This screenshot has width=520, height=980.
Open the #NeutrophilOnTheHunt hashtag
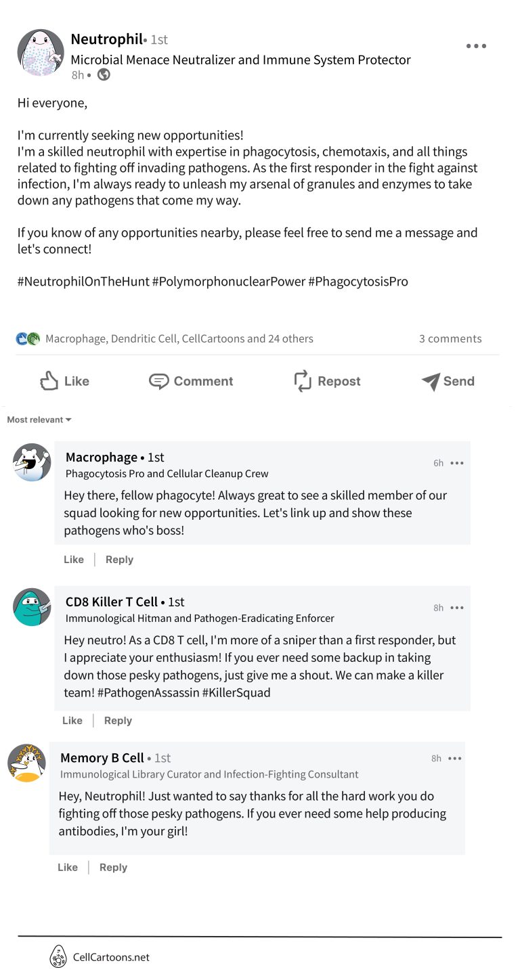[x=83, y=282]
